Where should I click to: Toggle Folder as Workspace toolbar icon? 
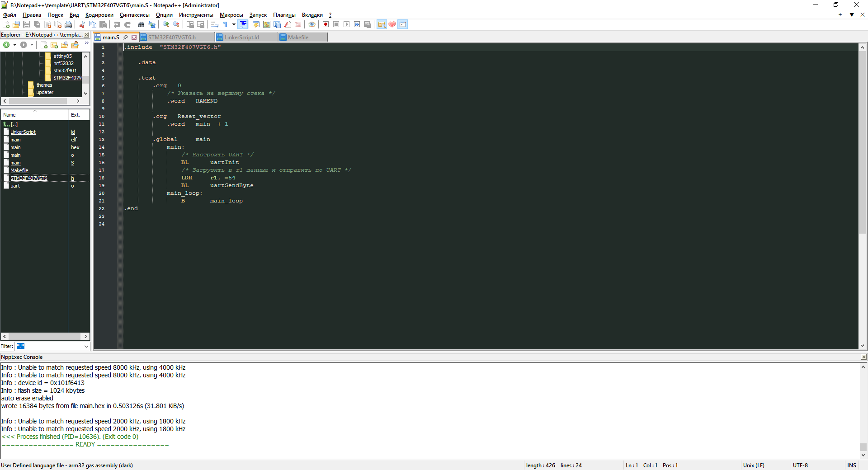click(298, 24)
